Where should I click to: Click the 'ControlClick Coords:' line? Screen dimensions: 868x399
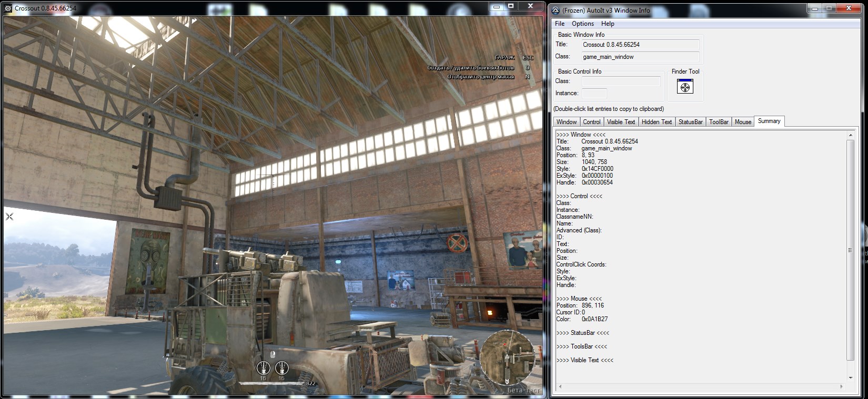[581, 264]
